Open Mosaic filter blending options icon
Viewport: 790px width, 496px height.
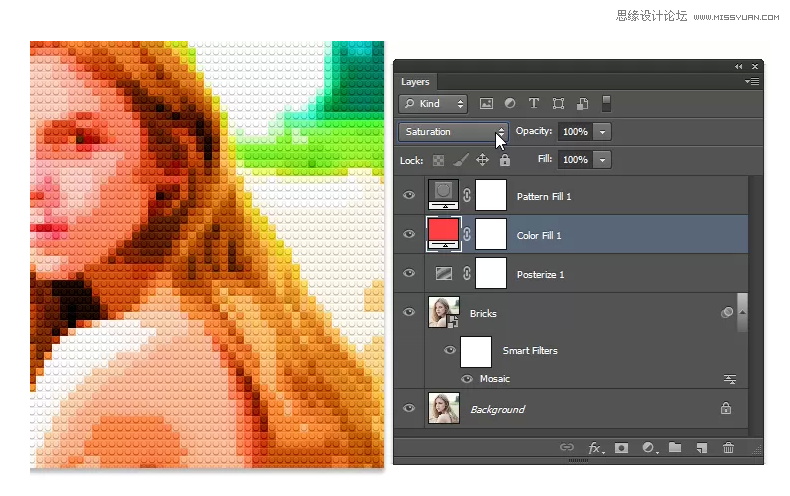[x=730, y=379]
